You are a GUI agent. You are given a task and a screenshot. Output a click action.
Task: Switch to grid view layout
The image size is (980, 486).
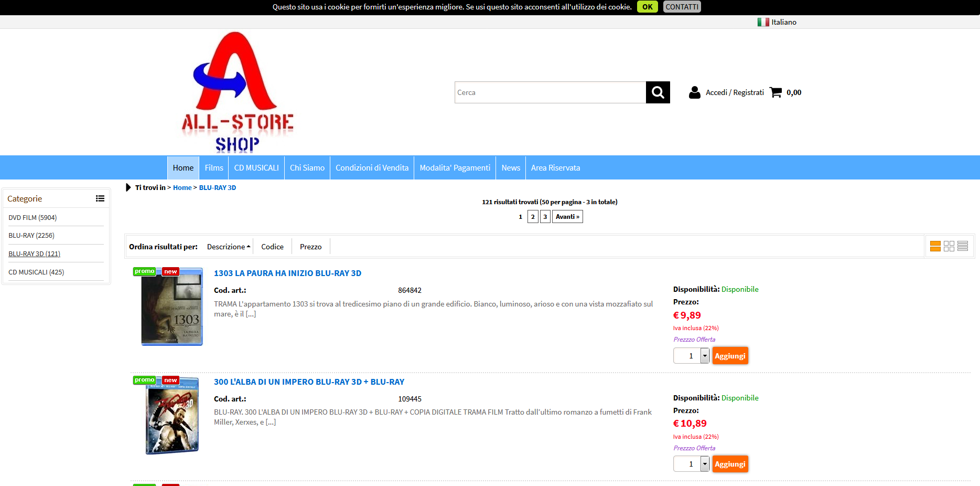point(949,246)
